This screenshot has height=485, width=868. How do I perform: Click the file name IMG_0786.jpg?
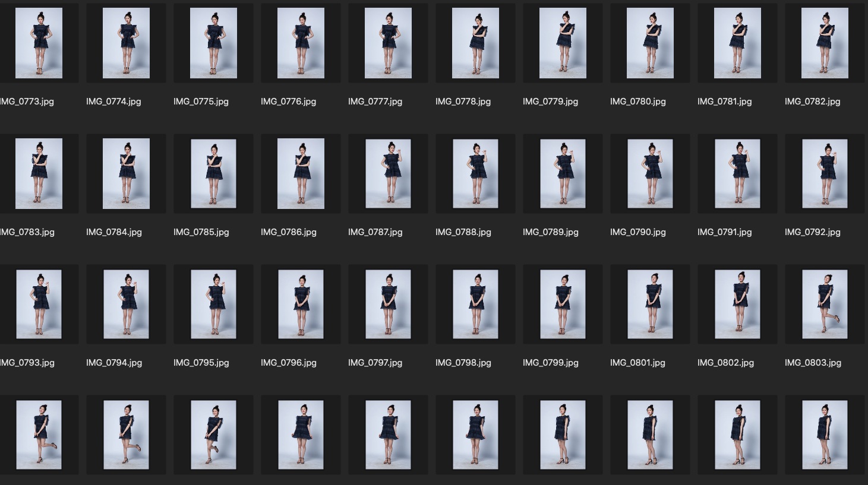click(x=288, y=232)
